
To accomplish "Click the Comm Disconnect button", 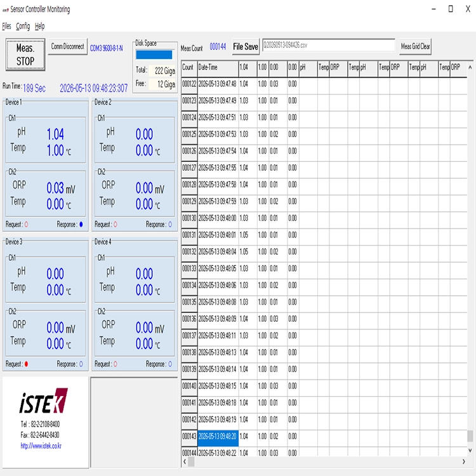I will (67, 46).
